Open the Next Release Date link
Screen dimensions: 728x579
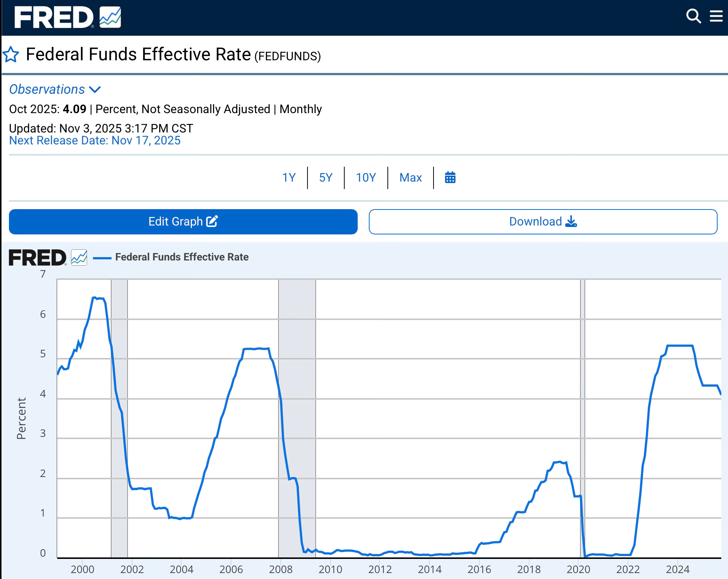95,140
